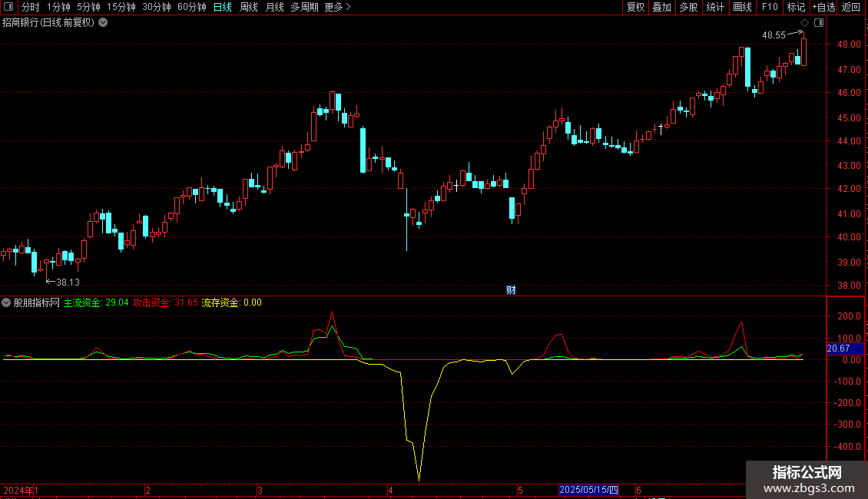Click the 财 financial event marker

pyautogui.click(x=511, y=290)
